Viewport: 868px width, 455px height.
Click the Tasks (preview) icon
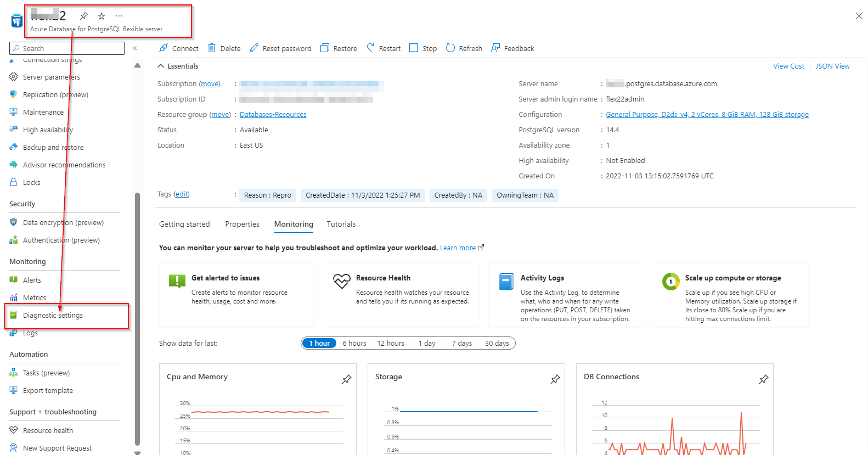14,373
